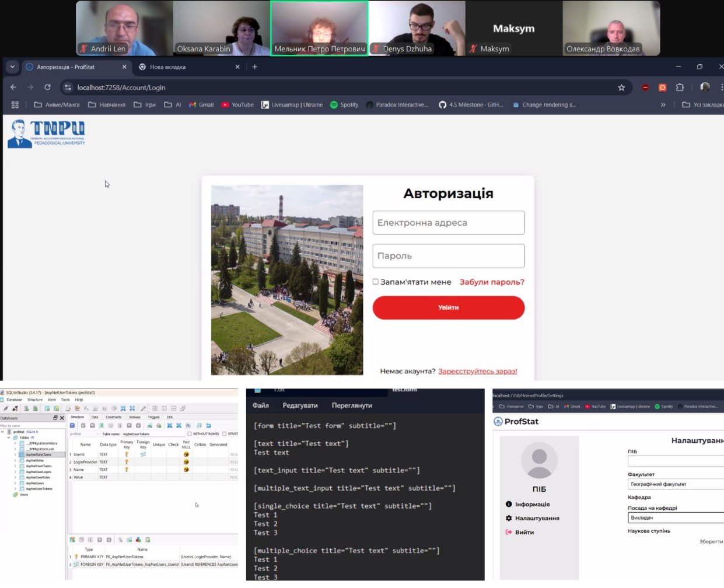Reload the login page
The image size is (724, 588).
tap(47, 87)
